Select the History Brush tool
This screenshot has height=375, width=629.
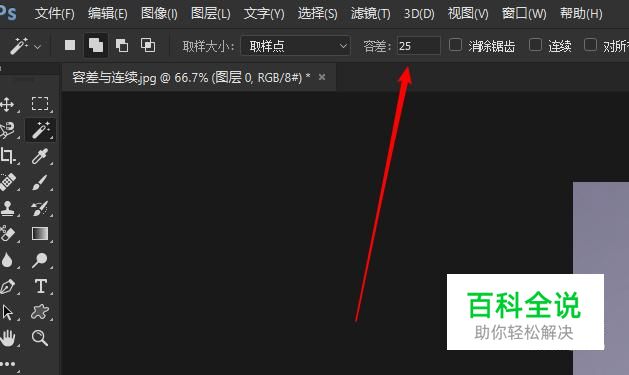coord(40,208)
